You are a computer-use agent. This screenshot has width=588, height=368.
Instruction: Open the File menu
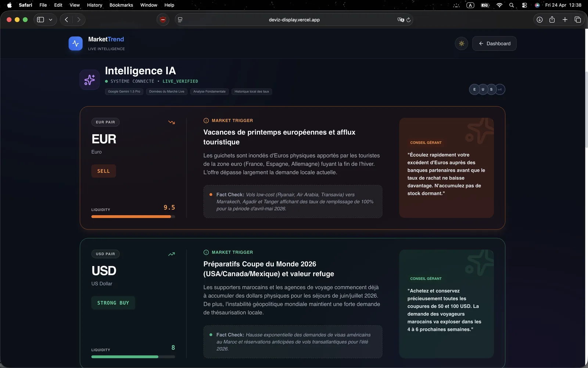[x=43, y=5]
